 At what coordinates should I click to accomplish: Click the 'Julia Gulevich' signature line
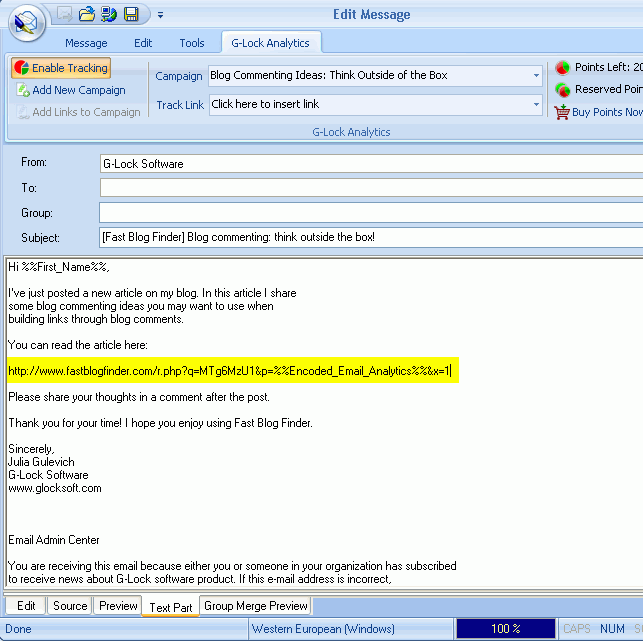point(41,462)
